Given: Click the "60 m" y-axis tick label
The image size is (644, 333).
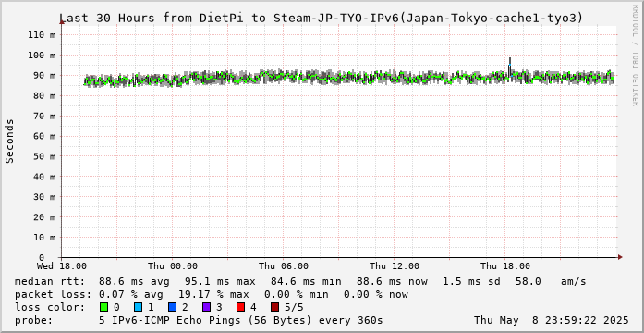Looking at the screenshot, I should click(x=44, y=136).
